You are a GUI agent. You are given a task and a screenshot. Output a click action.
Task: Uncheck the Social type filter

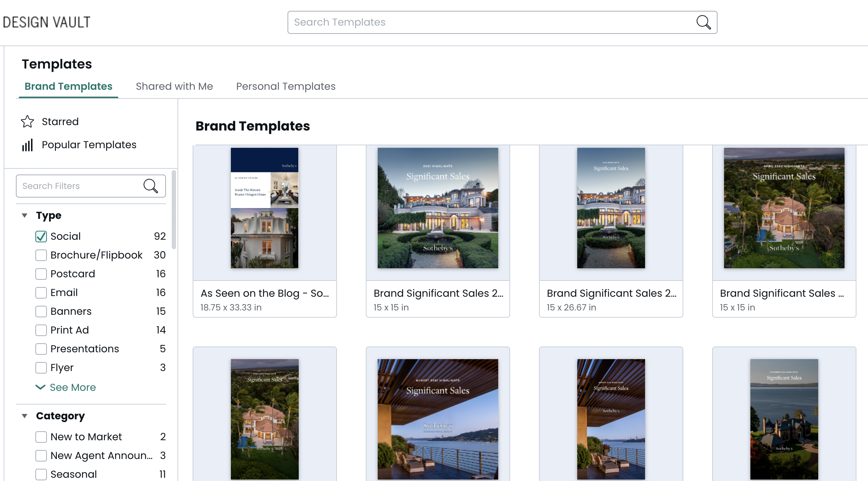(x=41, y=237)
